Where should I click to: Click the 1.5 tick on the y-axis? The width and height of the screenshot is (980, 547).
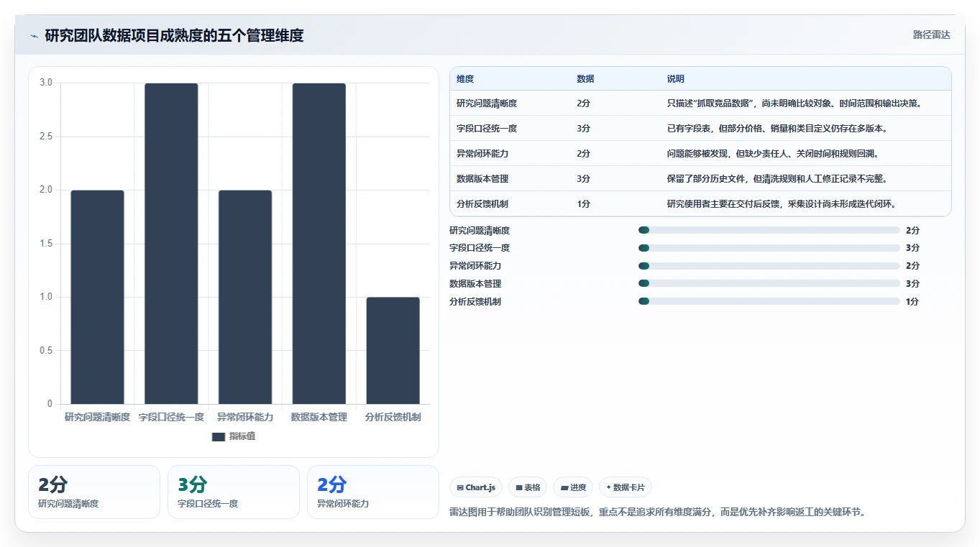[x=46, y=244]
